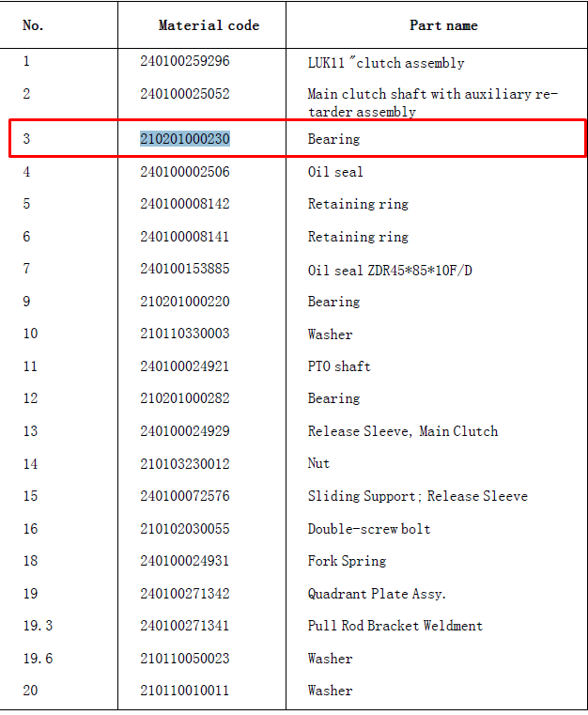Select the Bearing part name in row 3
588x715 pixels.
[333, 139]
